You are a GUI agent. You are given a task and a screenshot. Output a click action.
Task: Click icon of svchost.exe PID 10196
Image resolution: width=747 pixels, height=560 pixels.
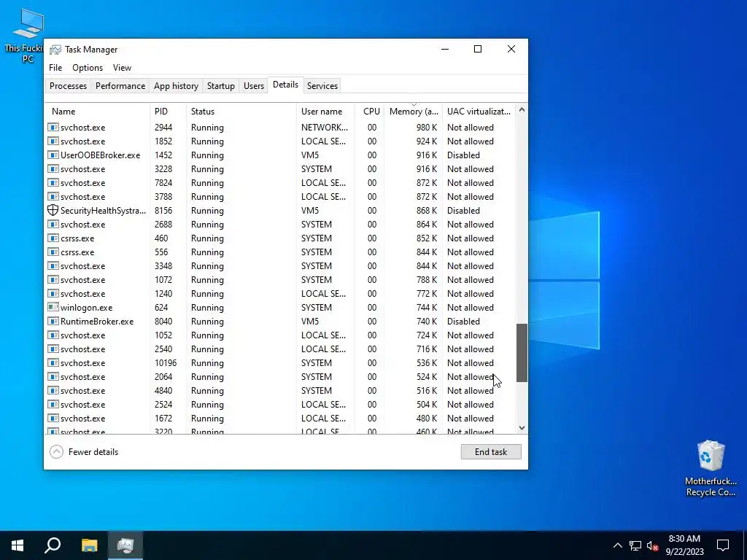pyautogui.click(x=53, y=363)
